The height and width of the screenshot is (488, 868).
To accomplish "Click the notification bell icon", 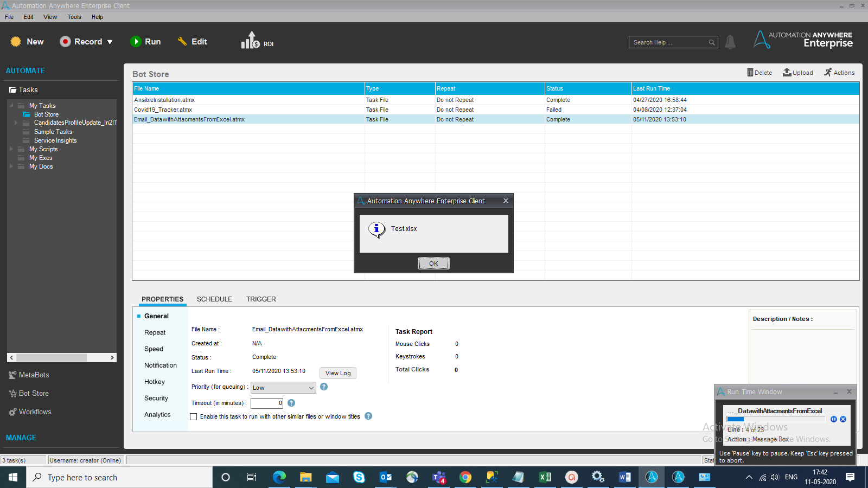I will (x=730, y=42).
